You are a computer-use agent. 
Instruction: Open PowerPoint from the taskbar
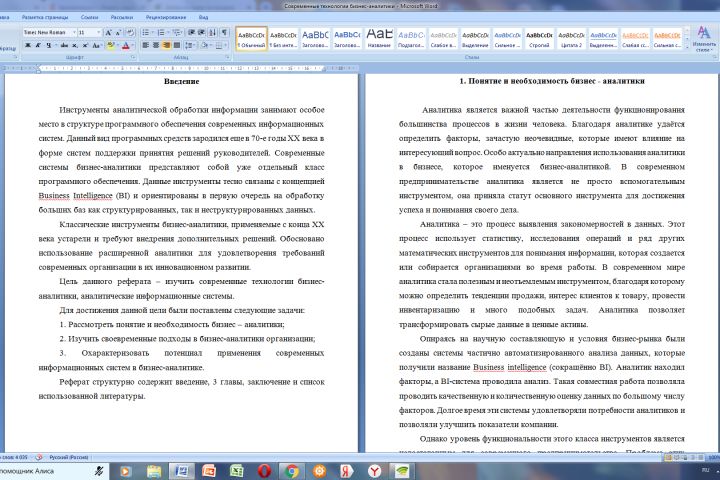click(x=209, y=471)
